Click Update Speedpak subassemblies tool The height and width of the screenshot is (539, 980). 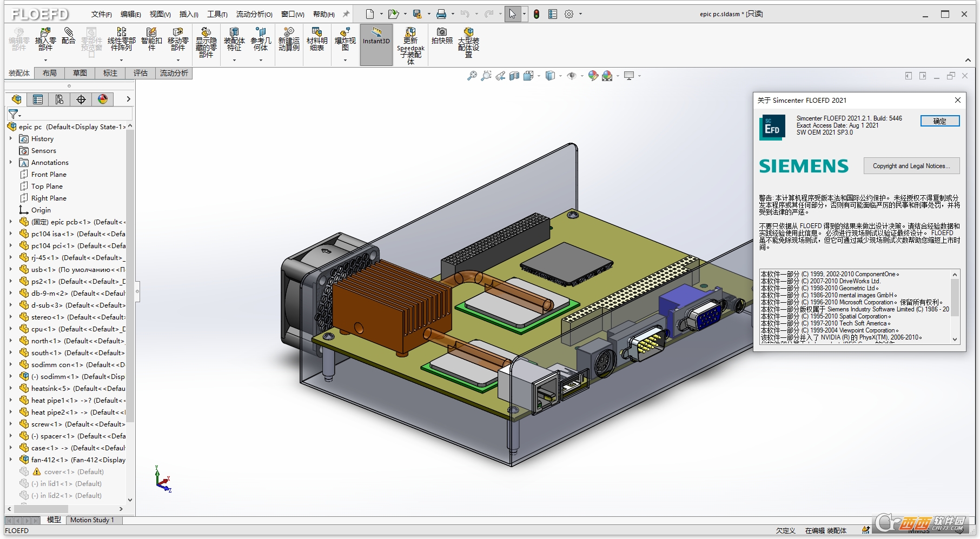[410, 46]
